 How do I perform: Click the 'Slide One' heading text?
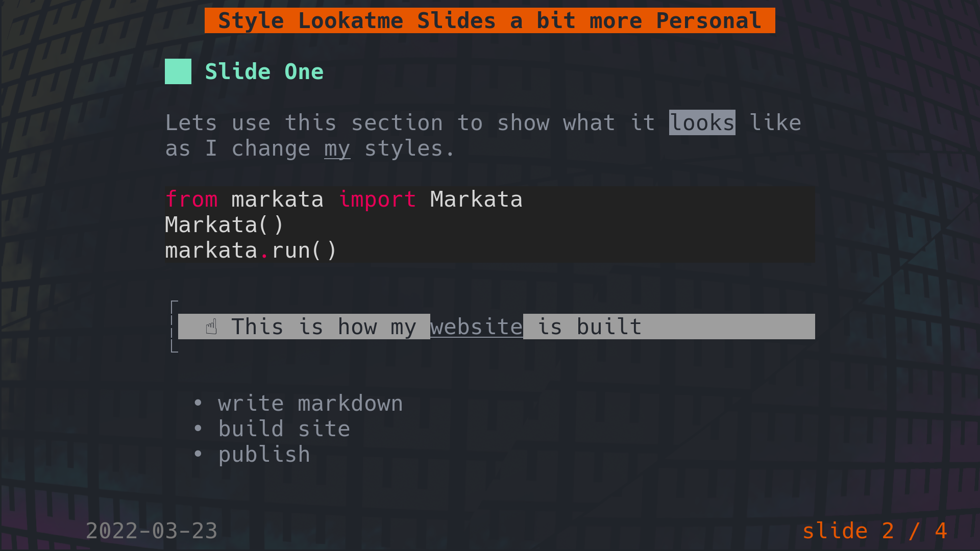264,71
